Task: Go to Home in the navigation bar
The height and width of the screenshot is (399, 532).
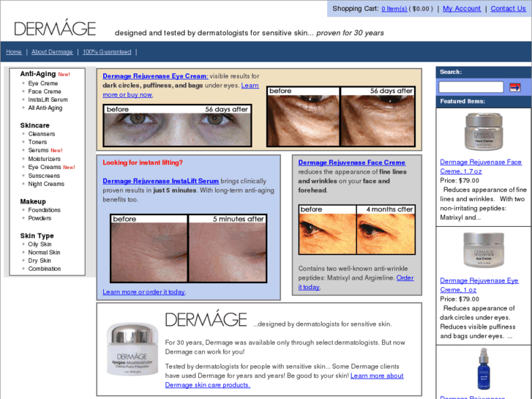Action: coord(14,52)
